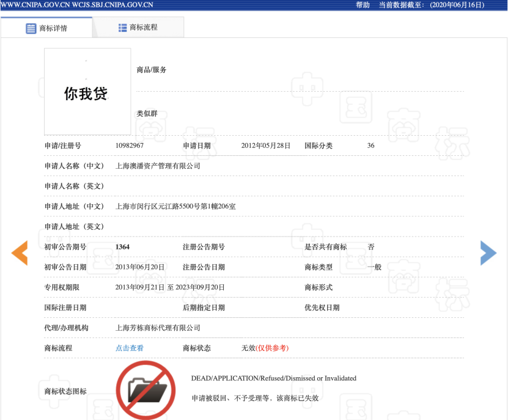This screenshot has width=508, height=420.
Task: Click the 你我贷 trademark image
Action: [x=87, y=92]
